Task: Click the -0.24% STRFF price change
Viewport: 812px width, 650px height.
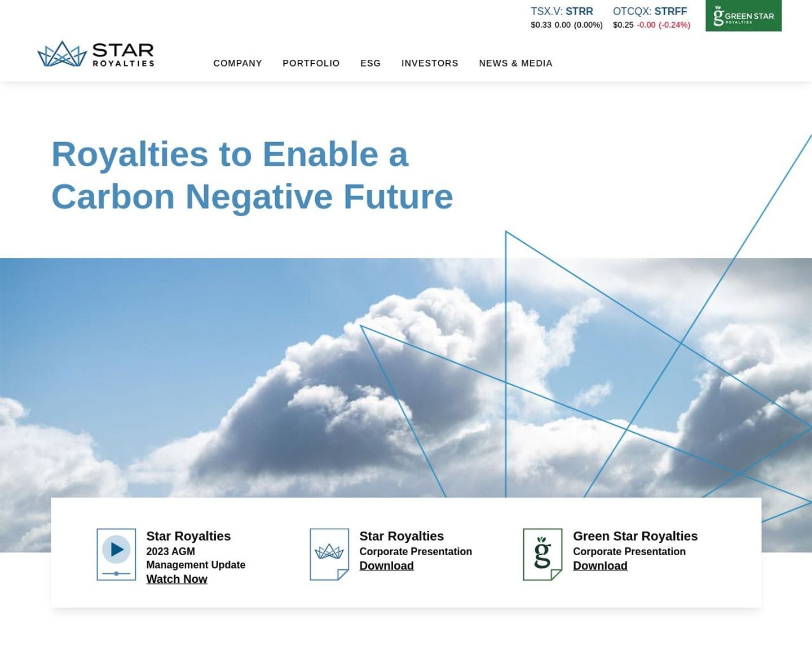Action: click(x=674, y=25)
